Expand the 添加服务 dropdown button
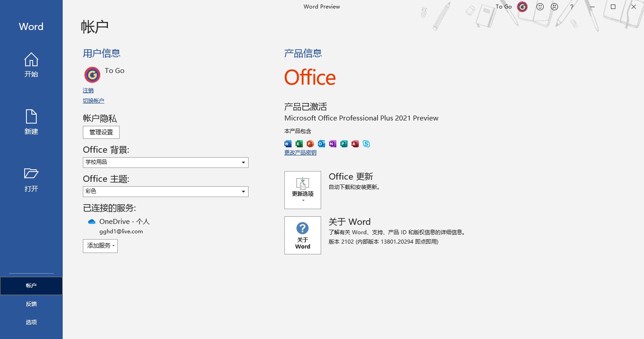 pyautogui.click(x=100, y=246)
